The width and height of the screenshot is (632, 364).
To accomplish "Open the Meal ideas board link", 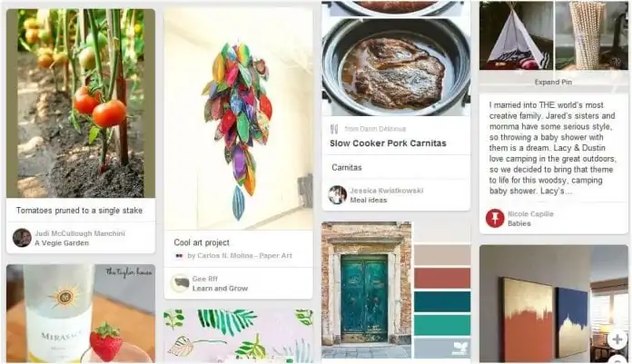I will (369, 200).
